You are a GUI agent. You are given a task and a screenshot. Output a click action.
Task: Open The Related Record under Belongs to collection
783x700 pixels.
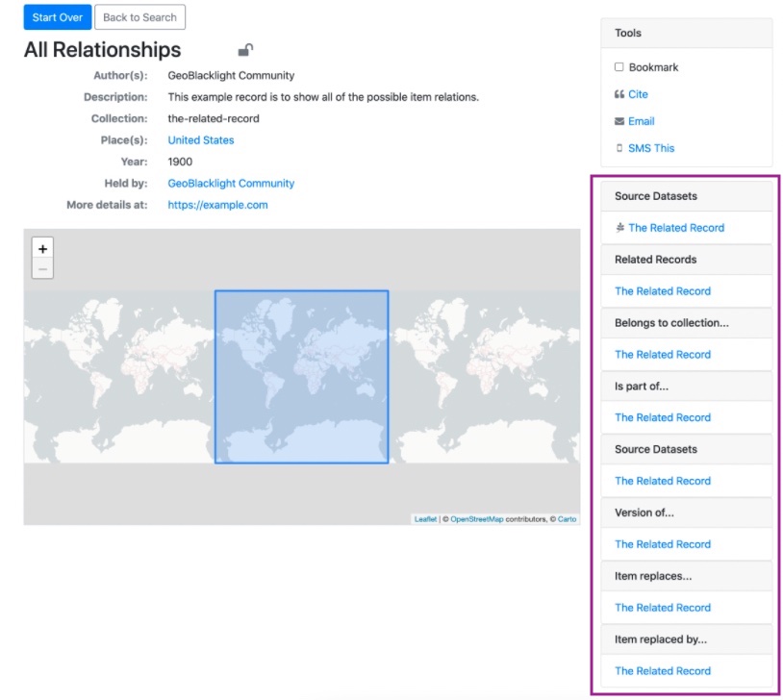[662, 355]
